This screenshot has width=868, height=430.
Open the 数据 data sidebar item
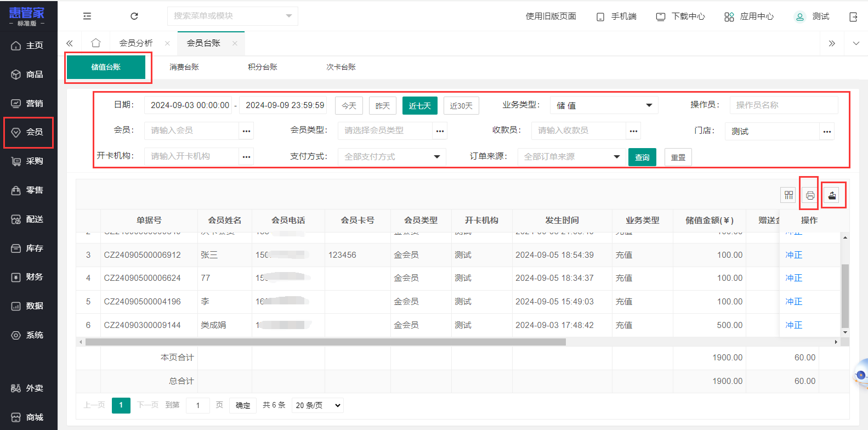coord(29,306)
